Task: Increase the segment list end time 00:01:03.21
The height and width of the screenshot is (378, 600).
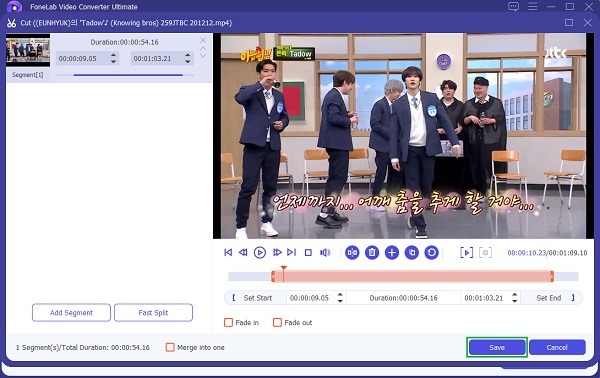Action: click(188, 55)
